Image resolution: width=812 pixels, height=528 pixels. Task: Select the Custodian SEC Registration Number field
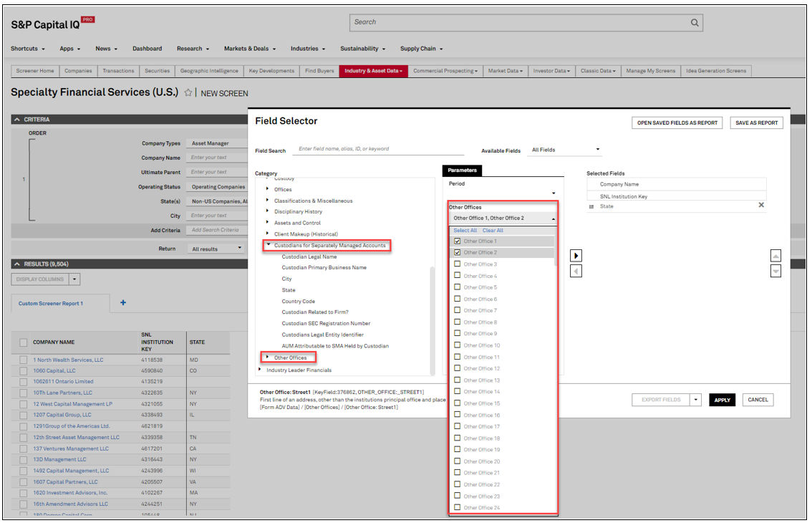[x=326, y=323]
